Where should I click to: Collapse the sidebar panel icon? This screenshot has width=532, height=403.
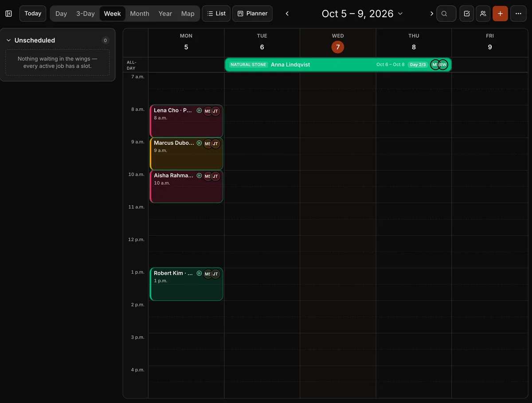click(x=8, y=14)
